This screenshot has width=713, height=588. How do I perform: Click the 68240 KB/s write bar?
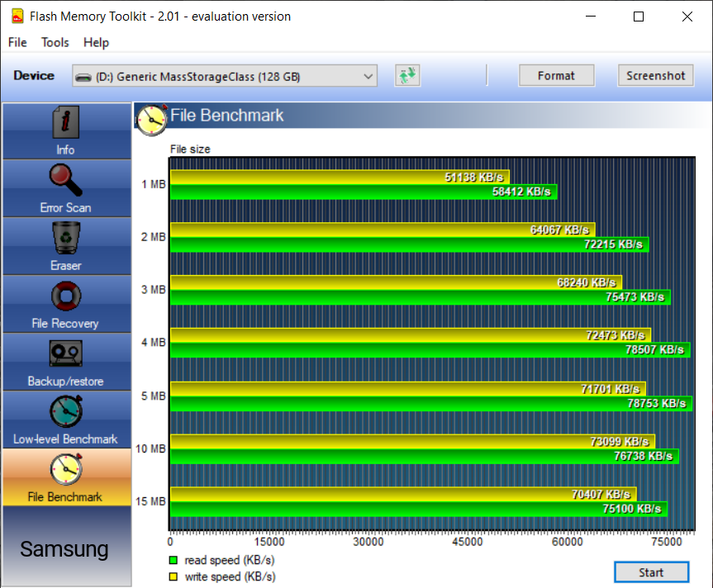[396, 282]
